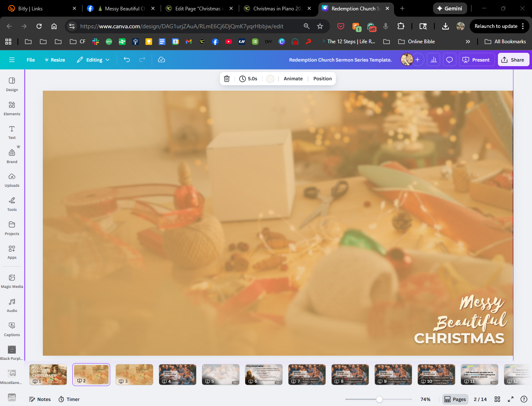Screen dimensions: 532x406
Task: Enter fullscreen with expand arrows icon
Action: [x=510, y=399]
